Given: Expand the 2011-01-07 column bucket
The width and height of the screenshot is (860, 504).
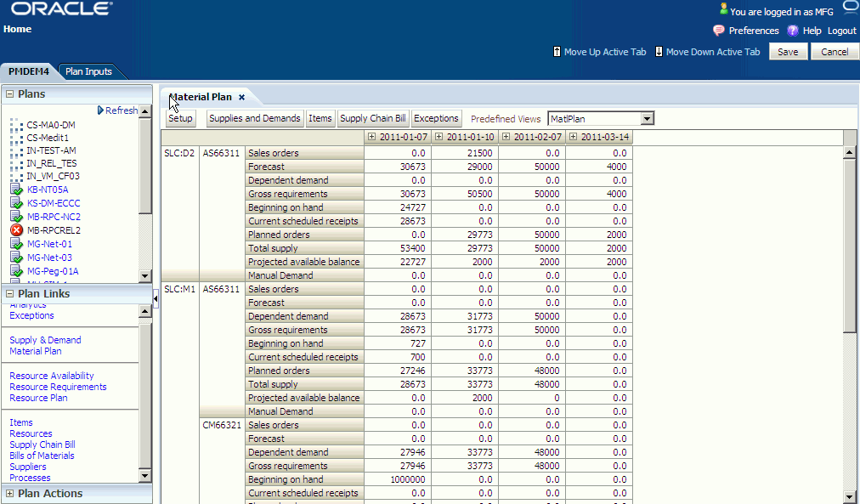Looking at the screenshot, I should [371, 137].
